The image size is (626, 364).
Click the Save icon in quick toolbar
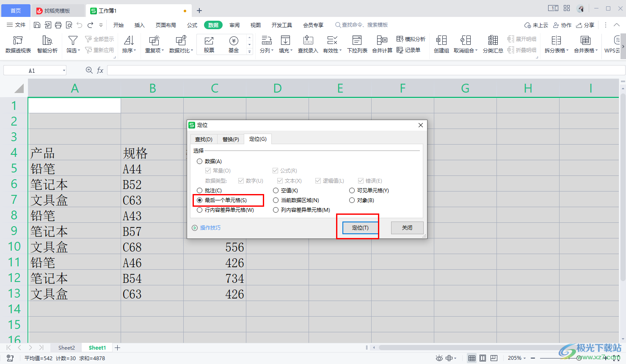pos(37,25)
